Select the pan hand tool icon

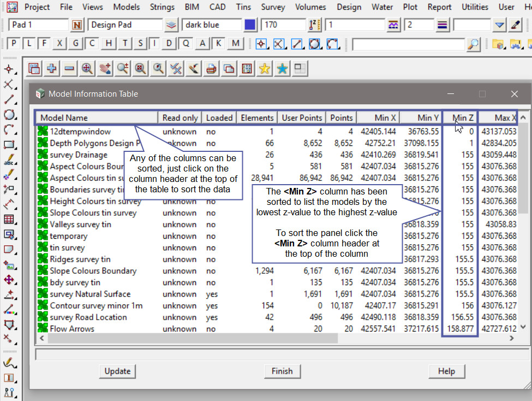105,68
